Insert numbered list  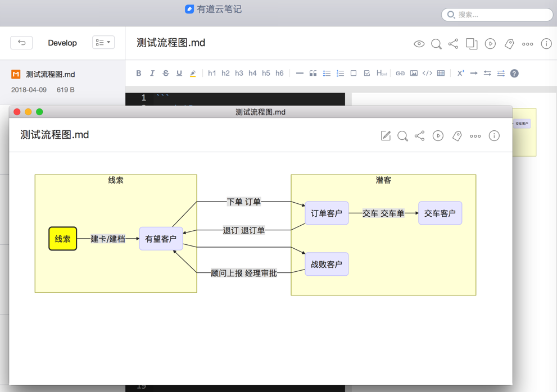(340, 73)
